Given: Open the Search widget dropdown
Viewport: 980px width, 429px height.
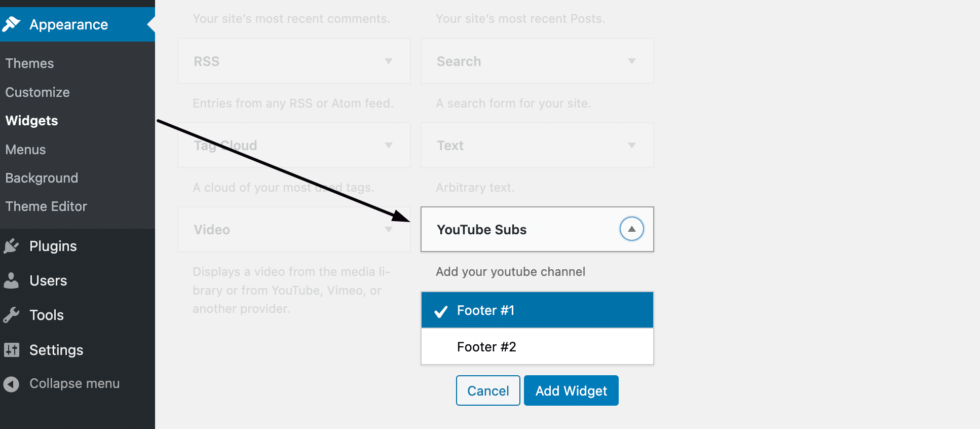Looking at the screenshot, I should 632,61.
